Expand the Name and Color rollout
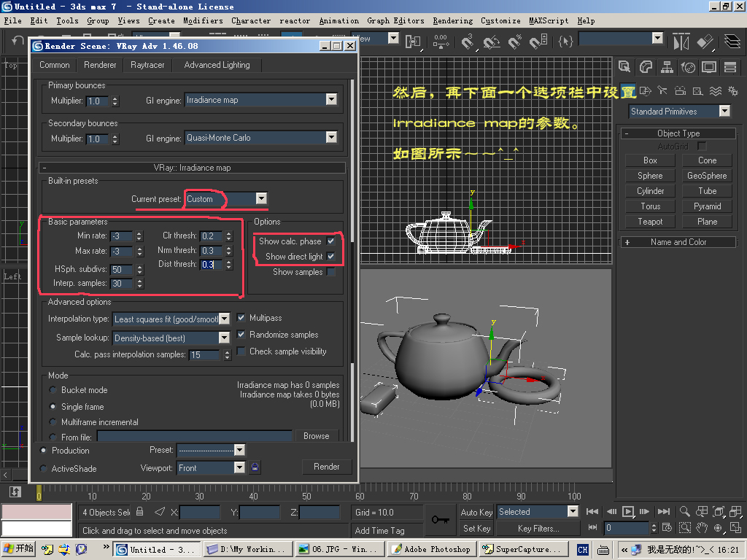 pos(678,242)
